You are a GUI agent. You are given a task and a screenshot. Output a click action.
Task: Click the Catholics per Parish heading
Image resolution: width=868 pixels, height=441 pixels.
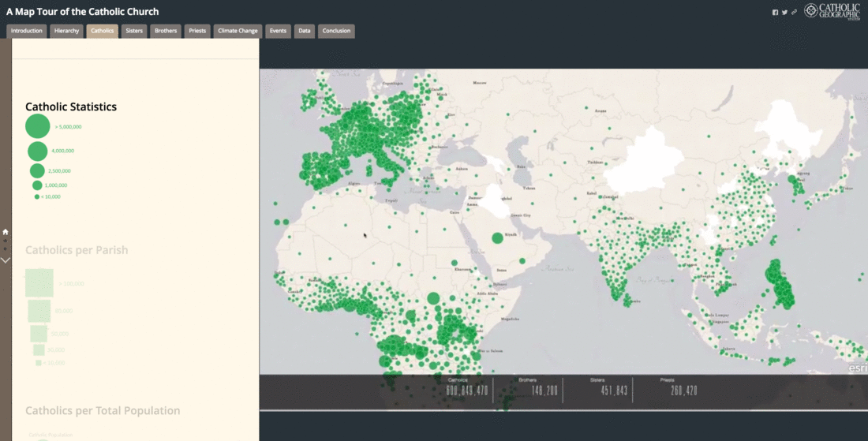point(77,250)
